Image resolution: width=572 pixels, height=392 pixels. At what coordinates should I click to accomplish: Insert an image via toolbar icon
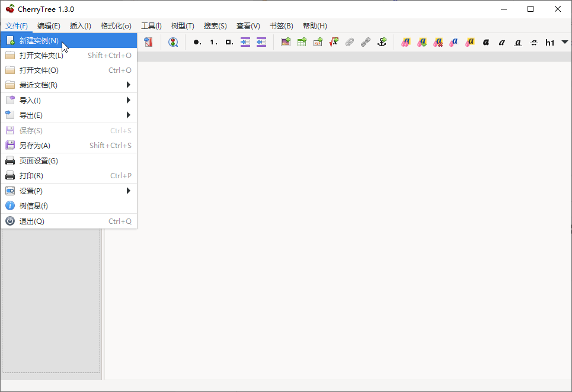[286, 42]
